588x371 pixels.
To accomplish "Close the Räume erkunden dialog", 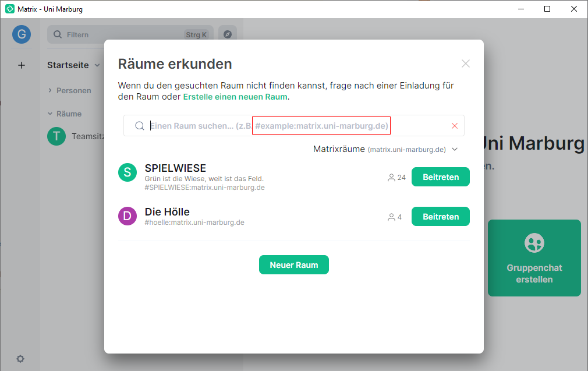I will [x=465, y=63].
